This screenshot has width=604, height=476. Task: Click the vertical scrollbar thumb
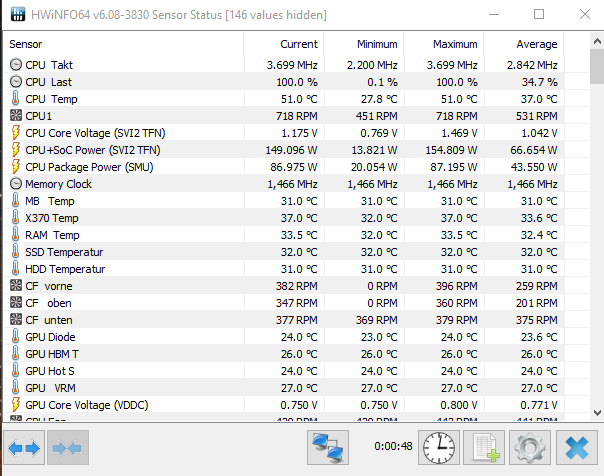597,66
